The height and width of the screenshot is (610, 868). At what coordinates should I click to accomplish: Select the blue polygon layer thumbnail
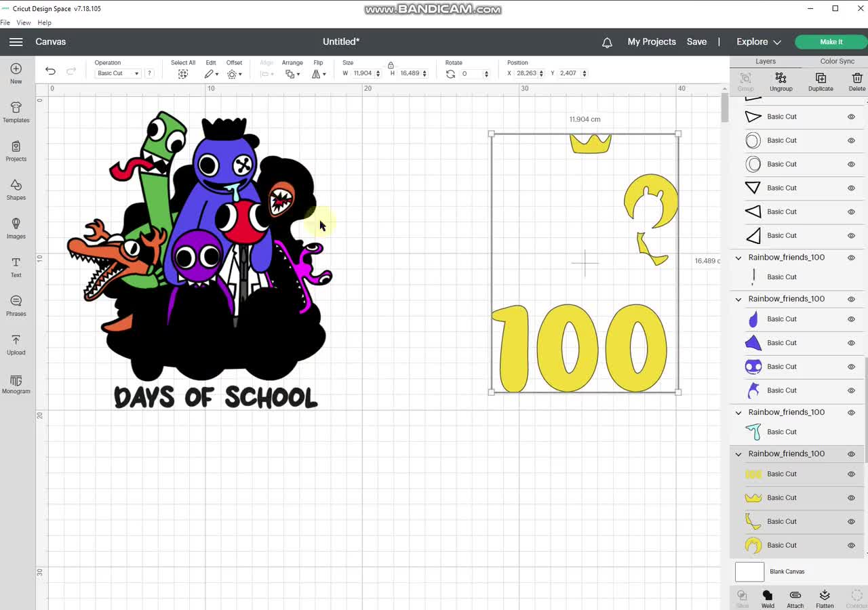(x=753, y=343)
